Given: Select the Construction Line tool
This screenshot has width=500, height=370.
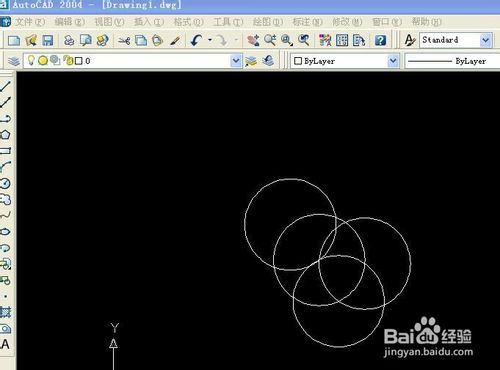Looking at the screenshot, I should tap(5, 102).
